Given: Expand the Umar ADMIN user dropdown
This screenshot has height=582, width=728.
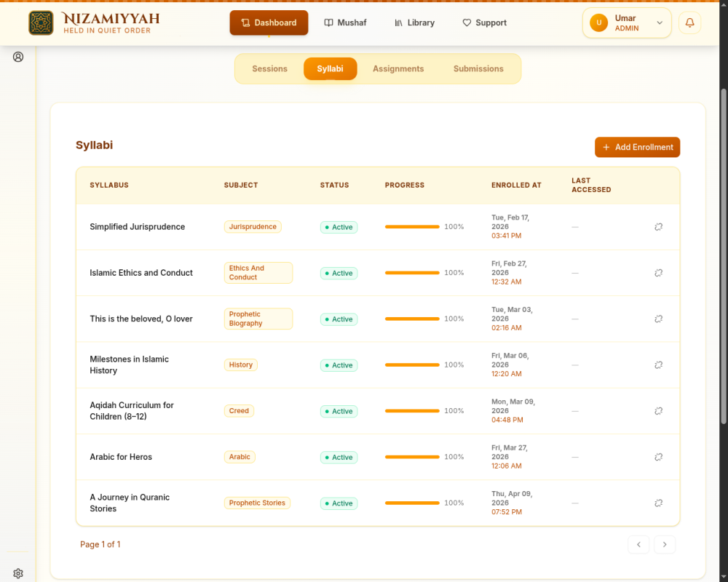Looking at the screenshot, I should pos(627,23).
